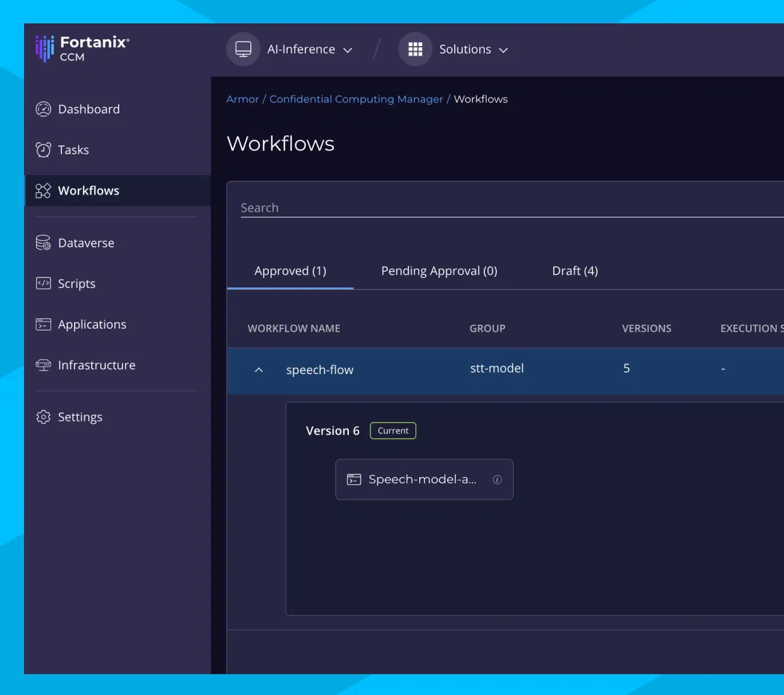784x695 pixels.
Task: Click the Tasks alarm clock icon
Action: click(43, 150)
